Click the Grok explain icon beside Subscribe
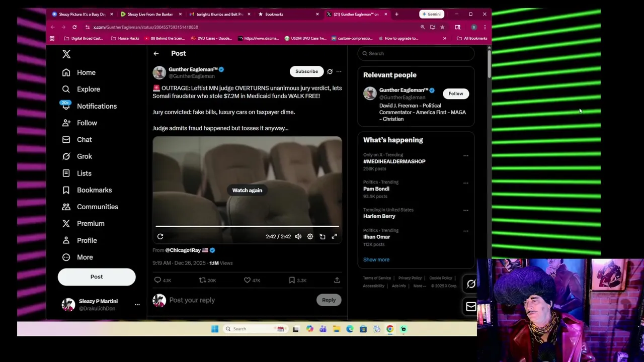The width and height of the screenshot is (644, 362). click(330, 71)
